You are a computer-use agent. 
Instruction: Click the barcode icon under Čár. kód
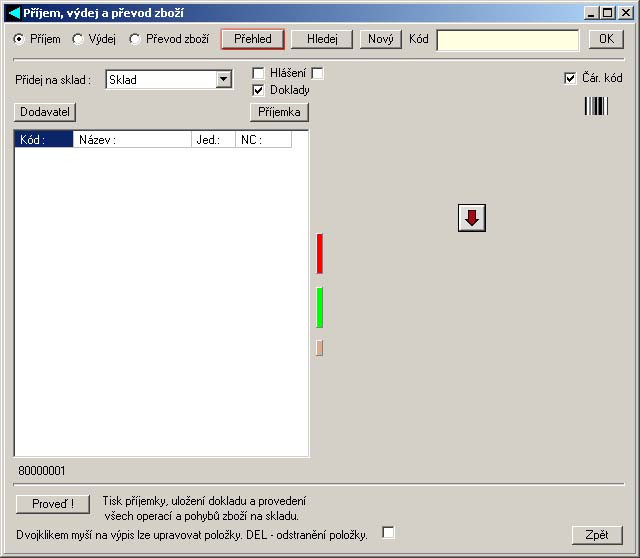click(x=596, y=106)
